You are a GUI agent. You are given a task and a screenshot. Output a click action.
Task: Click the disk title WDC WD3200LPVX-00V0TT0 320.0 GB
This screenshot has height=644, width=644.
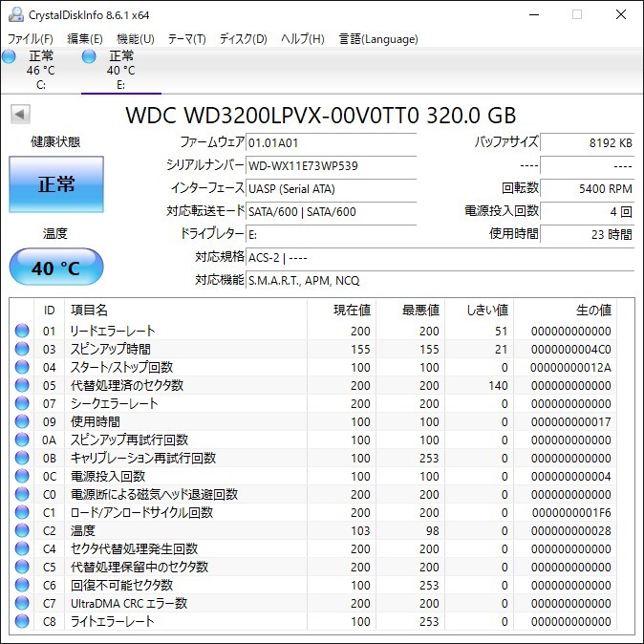(x=320, y=115)
